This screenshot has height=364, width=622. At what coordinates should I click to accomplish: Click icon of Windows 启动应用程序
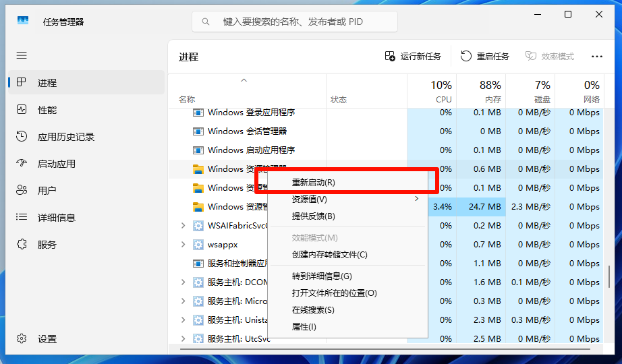(198, 150)
